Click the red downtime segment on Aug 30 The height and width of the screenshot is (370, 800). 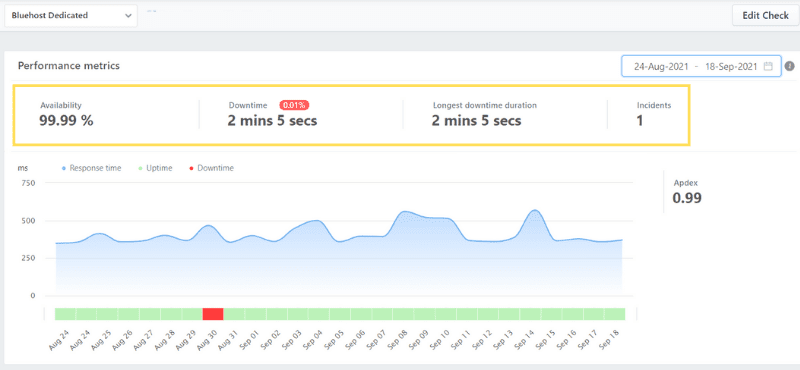tap(213, 314)
